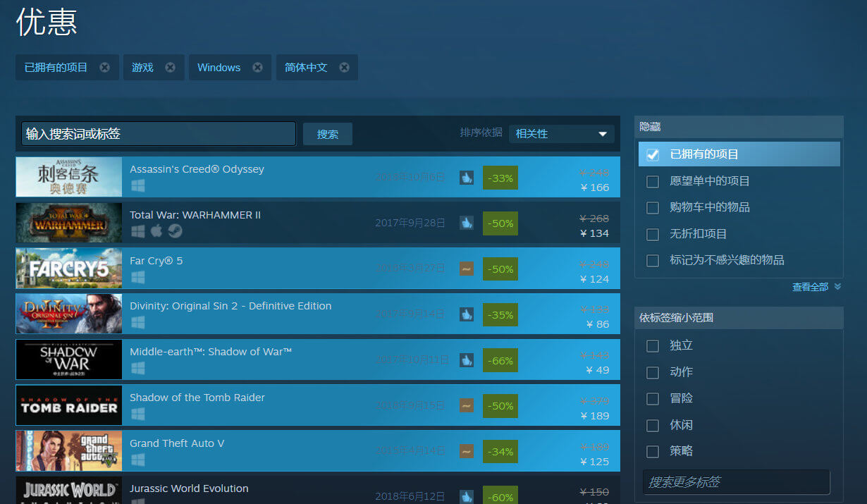Open Total War: WARHAMMER II title link
The image size is (867, 504).
[195, 215]
